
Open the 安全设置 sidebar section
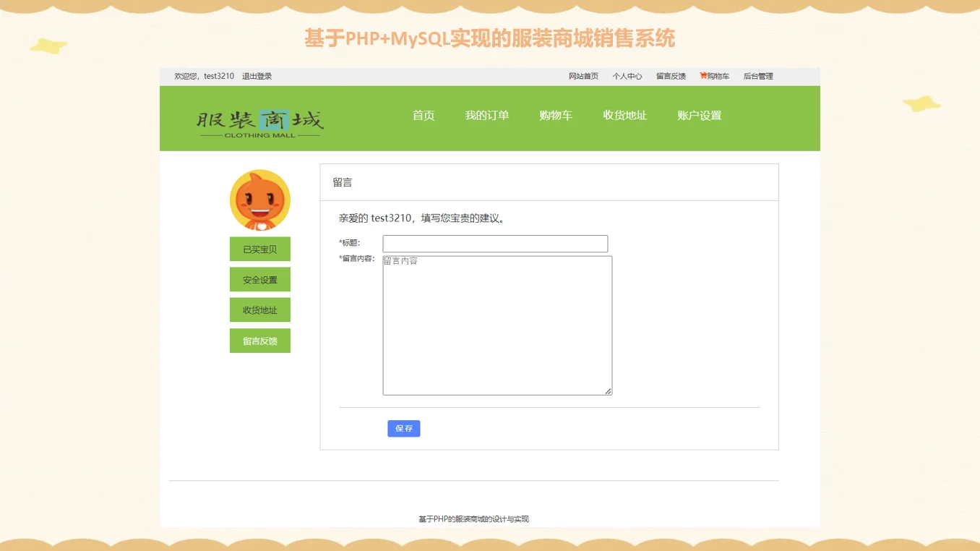pos(259,279)
